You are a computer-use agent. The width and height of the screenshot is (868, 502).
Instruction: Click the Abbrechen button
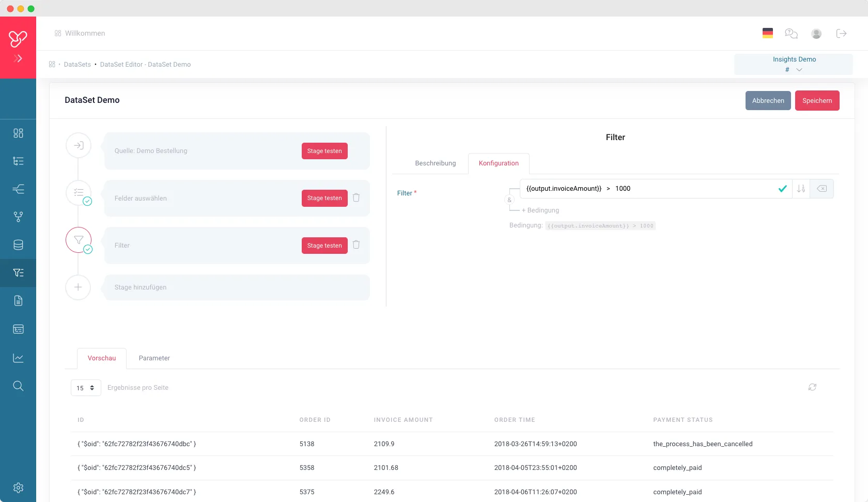[768, 101]
